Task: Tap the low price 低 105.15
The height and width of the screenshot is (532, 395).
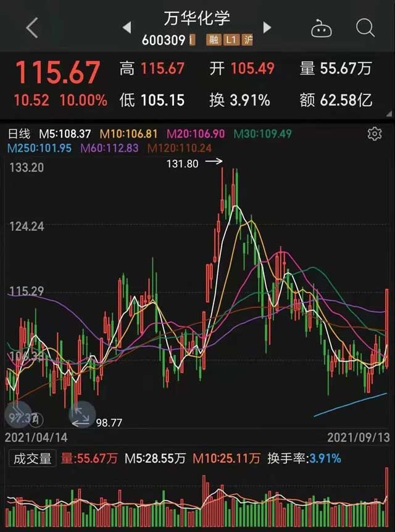Action: tap(152, 101)
